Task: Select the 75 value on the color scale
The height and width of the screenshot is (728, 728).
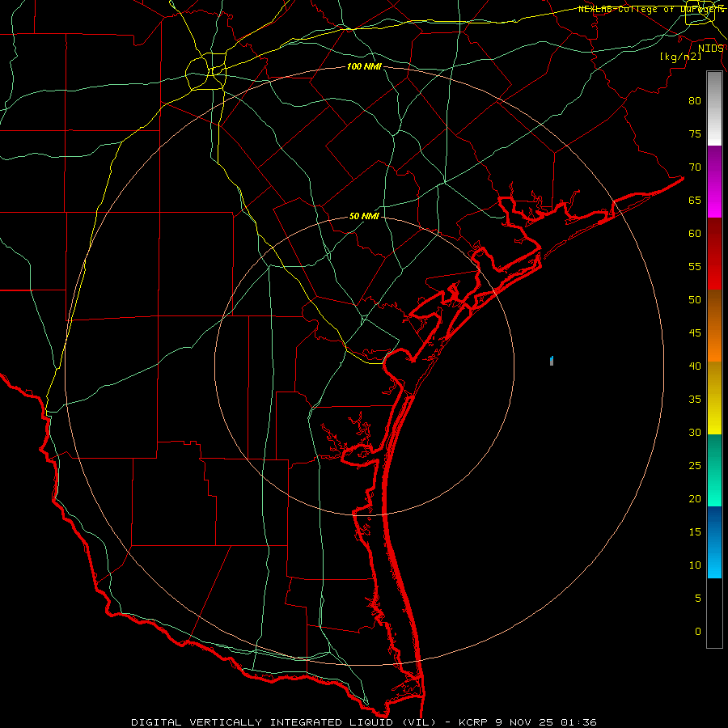Action: click(695, 133)
